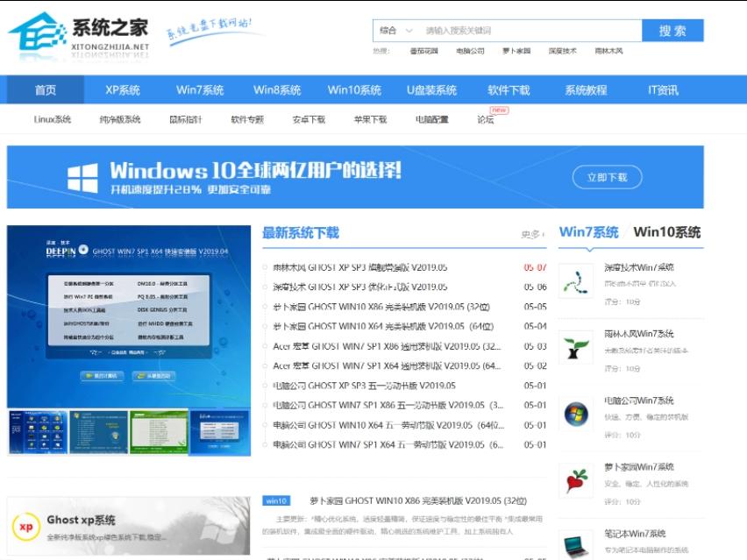Image resolution: width=747 pixels, height=560 pixels.
Task: Open hot search link 电脑公司
Action: (470, 51)
